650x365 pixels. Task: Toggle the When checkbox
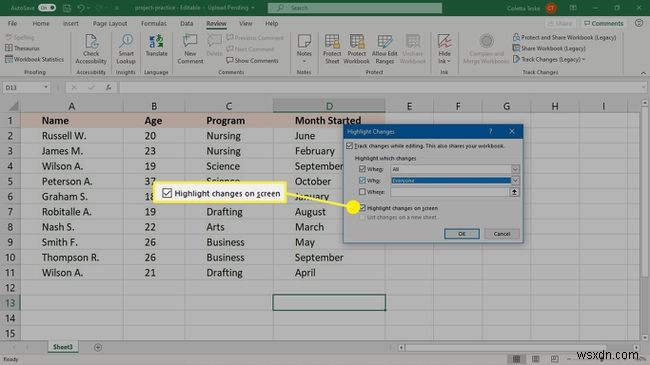(x=362, y=169)
